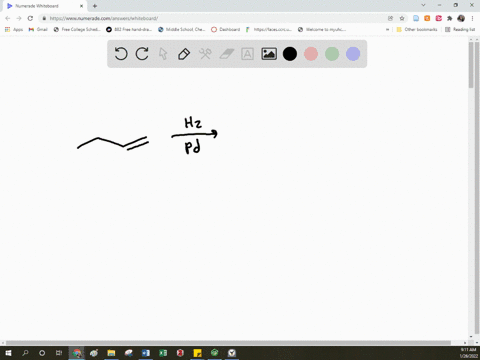Open the Extensions puzzle menu
The image size is (480, 360).
pos(450,18)
